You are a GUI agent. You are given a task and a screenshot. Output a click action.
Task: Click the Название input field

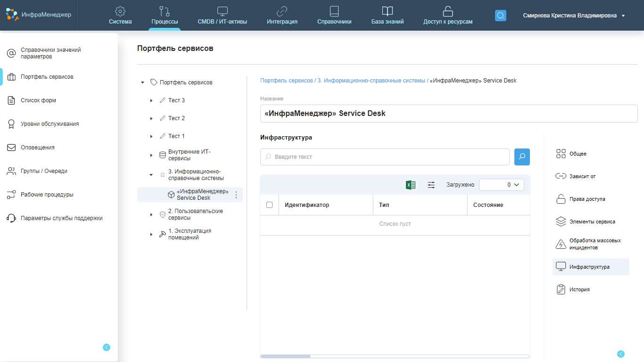click(x=449, y=114)
